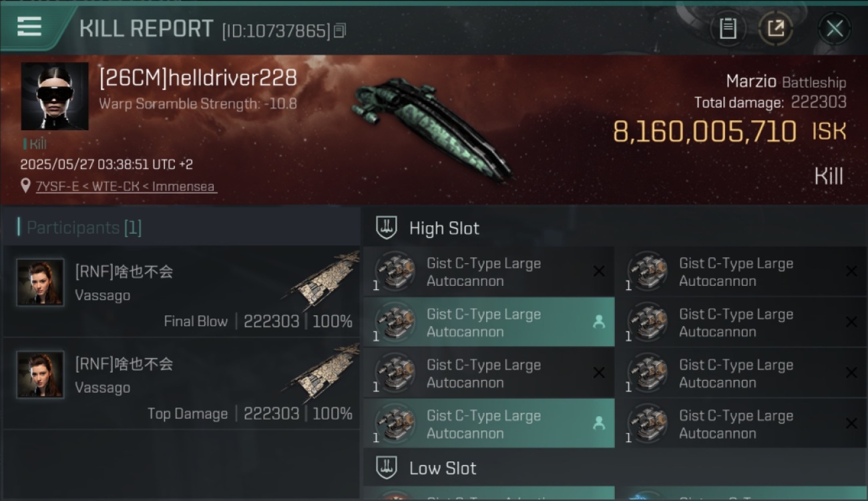Open 7YSF-E location link
Viewport: 868px width, 501px height.
click(x=127, y=186)
